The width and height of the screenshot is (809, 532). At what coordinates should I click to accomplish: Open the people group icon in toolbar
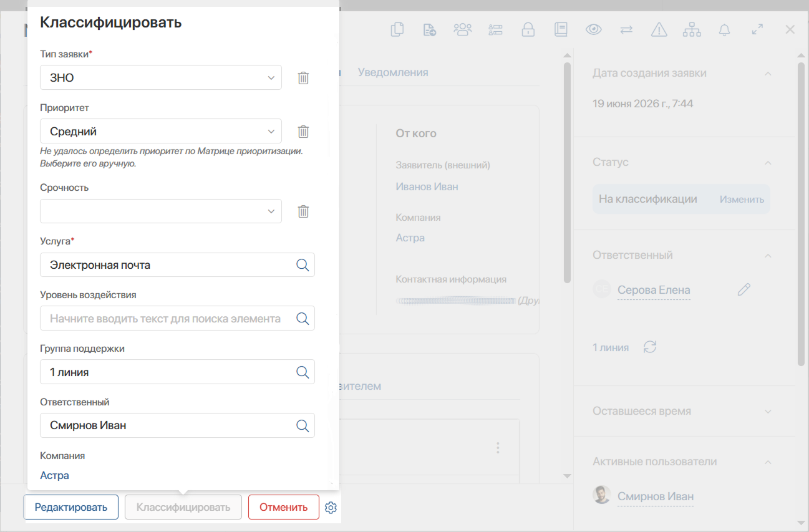(463, 29)
